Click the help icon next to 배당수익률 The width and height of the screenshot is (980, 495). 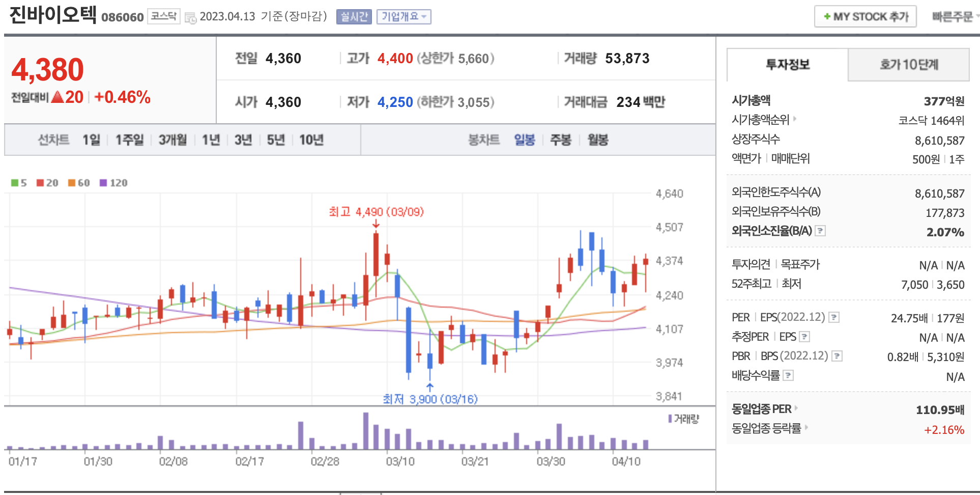click(x=788, y=375)
